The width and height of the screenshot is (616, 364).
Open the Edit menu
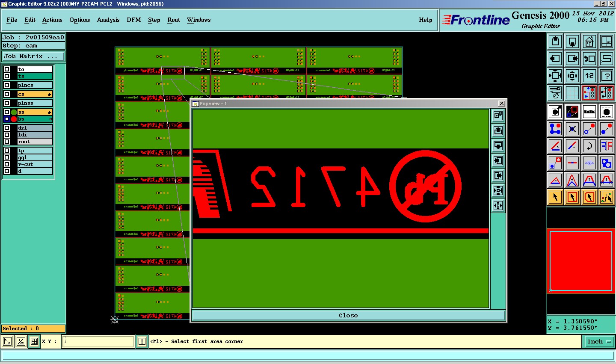(30, 20)
